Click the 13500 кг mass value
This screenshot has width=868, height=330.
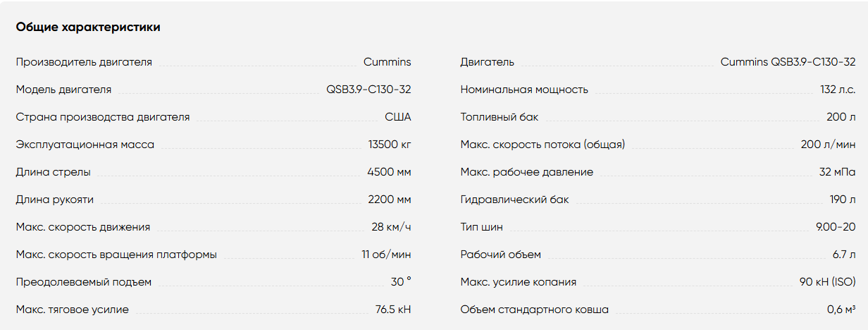[390, 145]
